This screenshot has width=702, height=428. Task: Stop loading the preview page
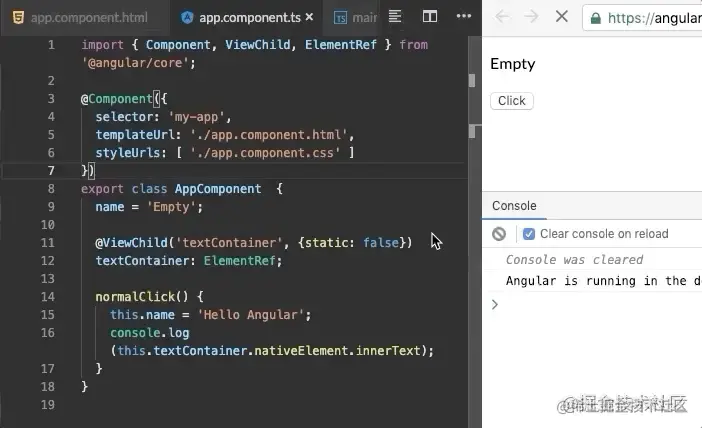click(x=561, y=17)
